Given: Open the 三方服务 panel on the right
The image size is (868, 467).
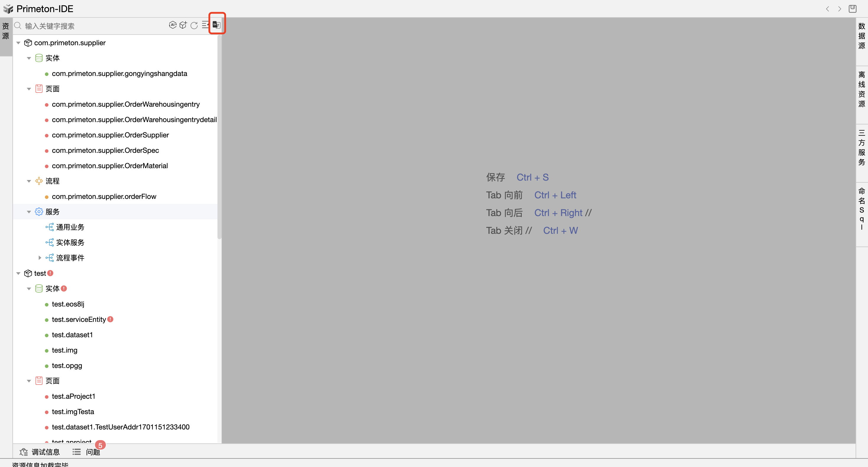Looking at the screenshot, I should click(x=862, y=151).
